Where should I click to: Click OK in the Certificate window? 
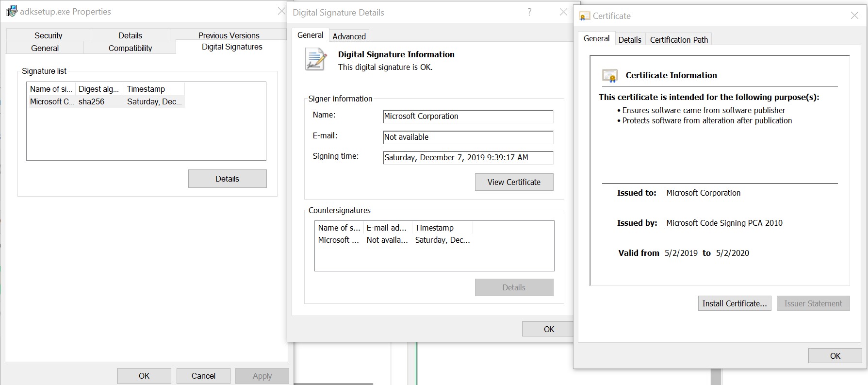pos(835,356)
